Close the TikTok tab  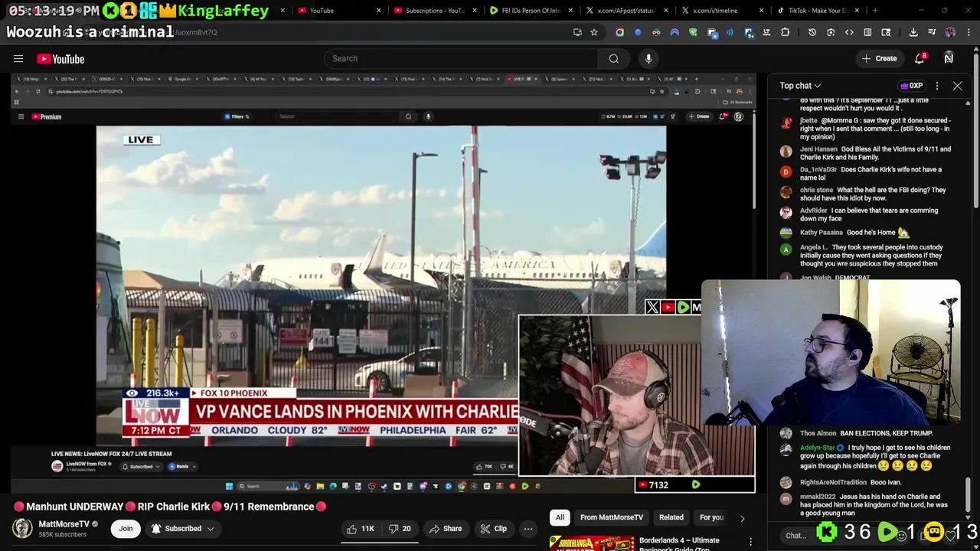coord(857,11)
